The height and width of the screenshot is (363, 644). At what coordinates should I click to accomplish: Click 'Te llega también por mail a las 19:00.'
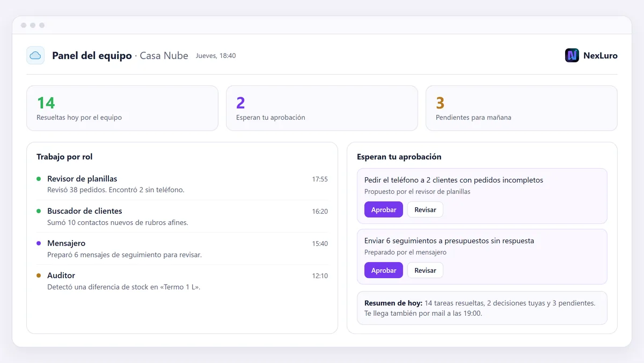tap(423, 313)
